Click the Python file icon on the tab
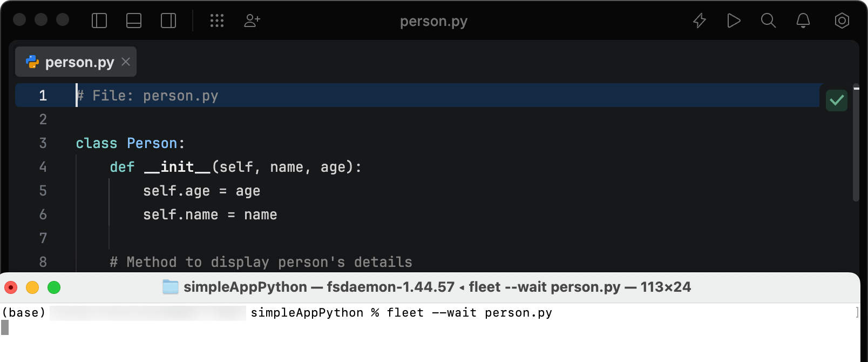 tap(32, 62)
